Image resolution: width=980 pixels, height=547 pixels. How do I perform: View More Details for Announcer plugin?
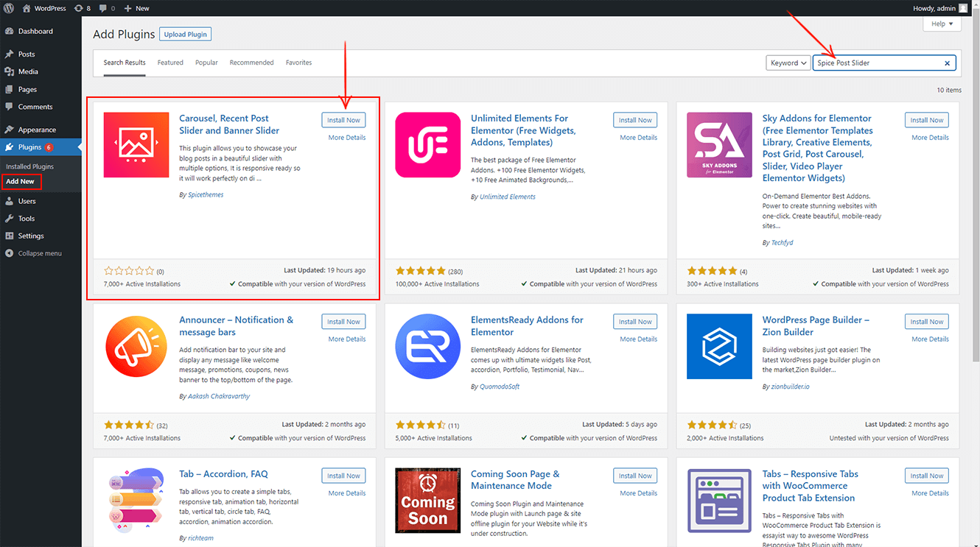tap(347, 339)
